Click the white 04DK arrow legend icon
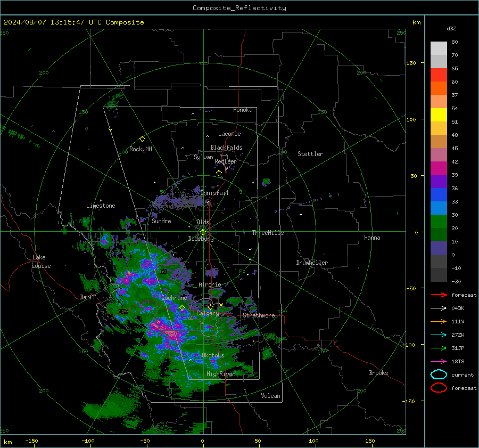 pyautogui.click(x=439, y=308)
